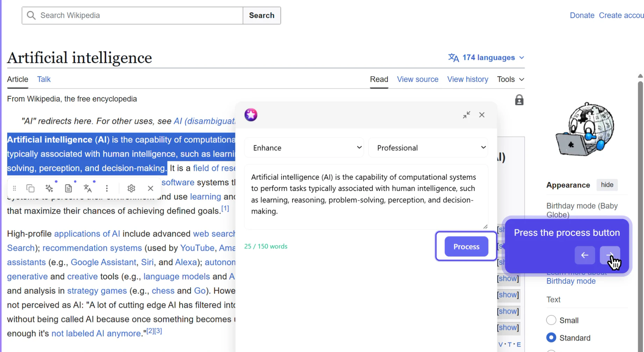The height and width of the screenshot is (352, 644).
Task: Open the not labeled AI anymore link
Action: pos(96,333)
